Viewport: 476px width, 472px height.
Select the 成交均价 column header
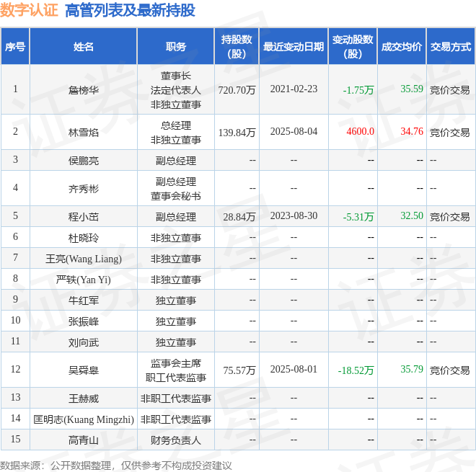coord(402,47)
